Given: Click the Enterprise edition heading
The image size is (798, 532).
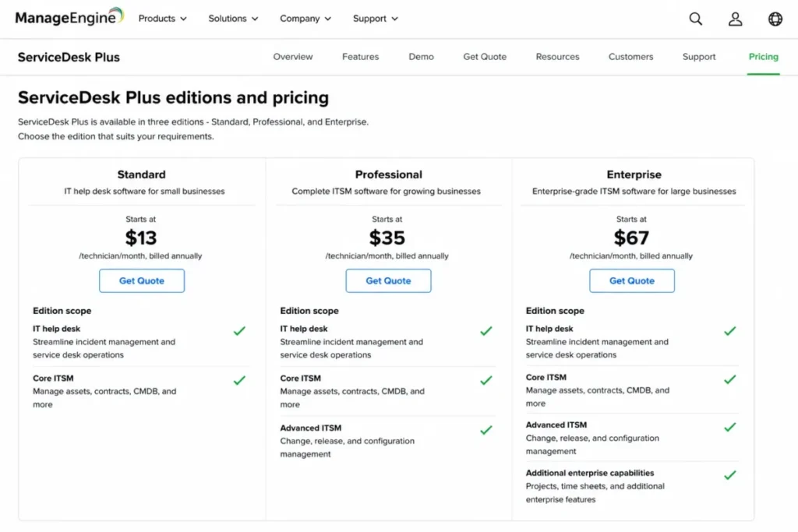Looking at the screenshot, I should pyautogui.click(x=634, y=174).
